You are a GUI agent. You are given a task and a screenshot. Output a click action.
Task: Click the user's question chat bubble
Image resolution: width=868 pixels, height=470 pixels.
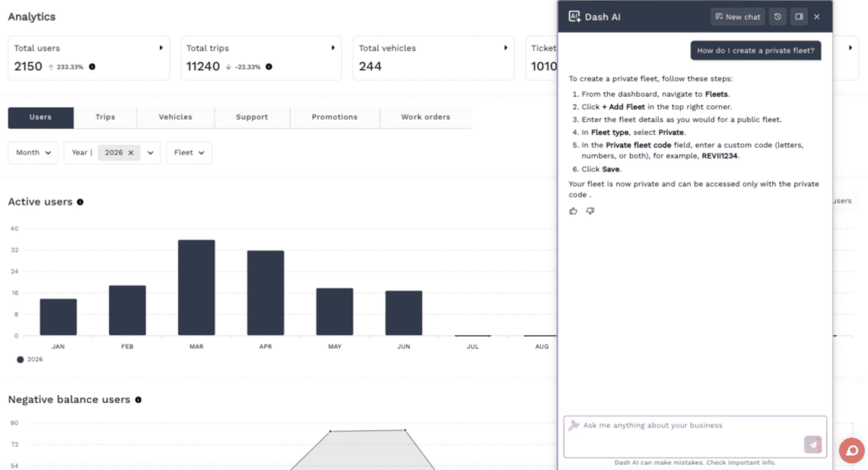pos(755,50)
